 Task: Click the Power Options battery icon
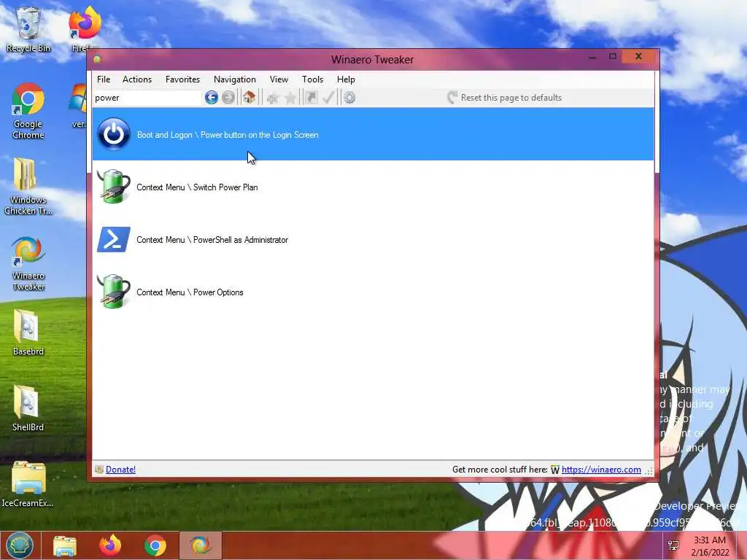tap(113, 292)
